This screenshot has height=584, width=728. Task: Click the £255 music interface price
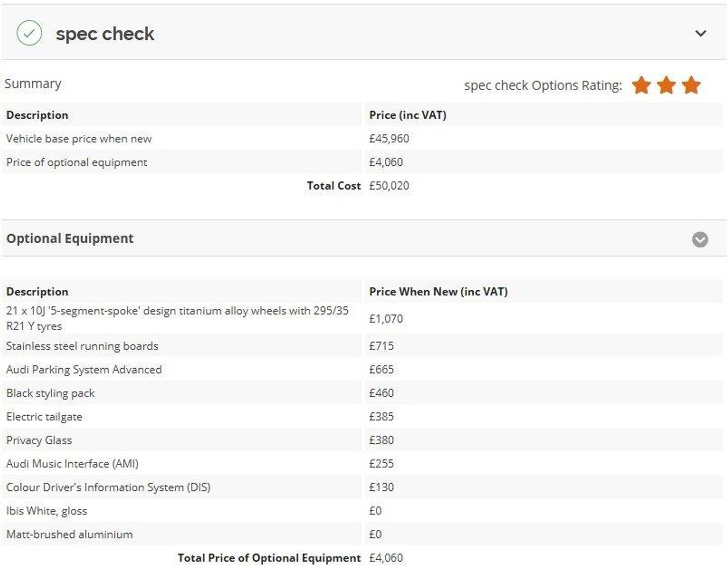click(x=381, y=464)
